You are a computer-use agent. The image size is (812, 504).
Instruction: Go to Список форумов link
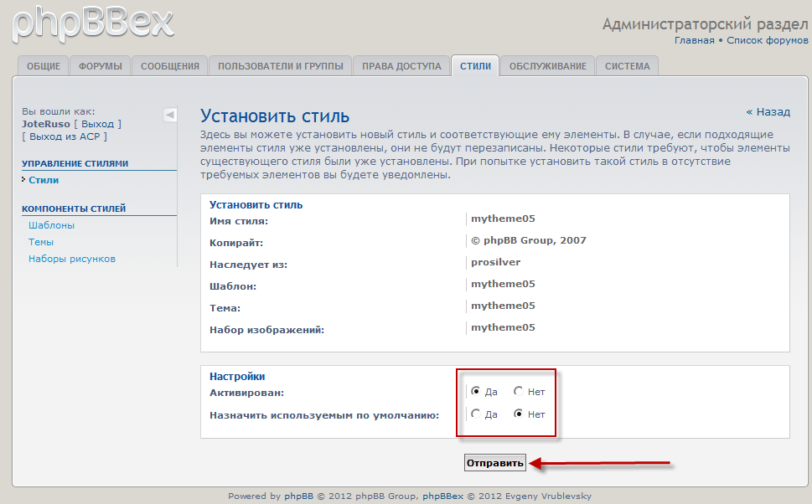pyautogui.click(x=767, y=40)
